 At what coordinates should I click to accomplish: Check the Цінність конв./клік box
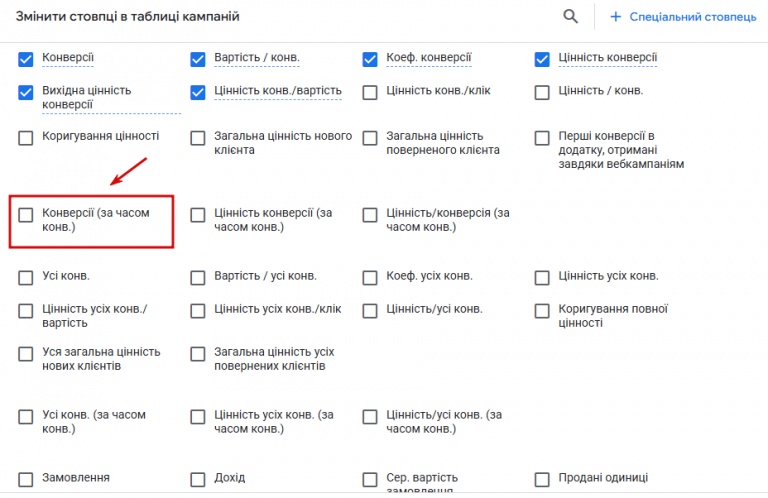pyautogui.click(x=370, y=93)
